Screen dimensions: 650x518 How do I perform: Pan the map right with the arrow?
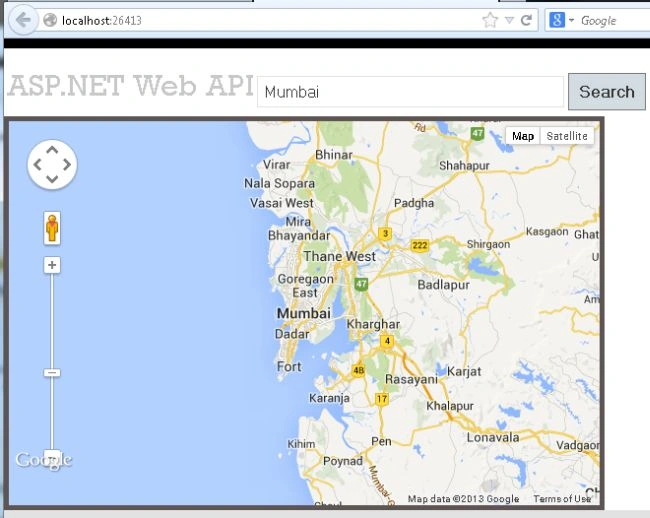67,165
